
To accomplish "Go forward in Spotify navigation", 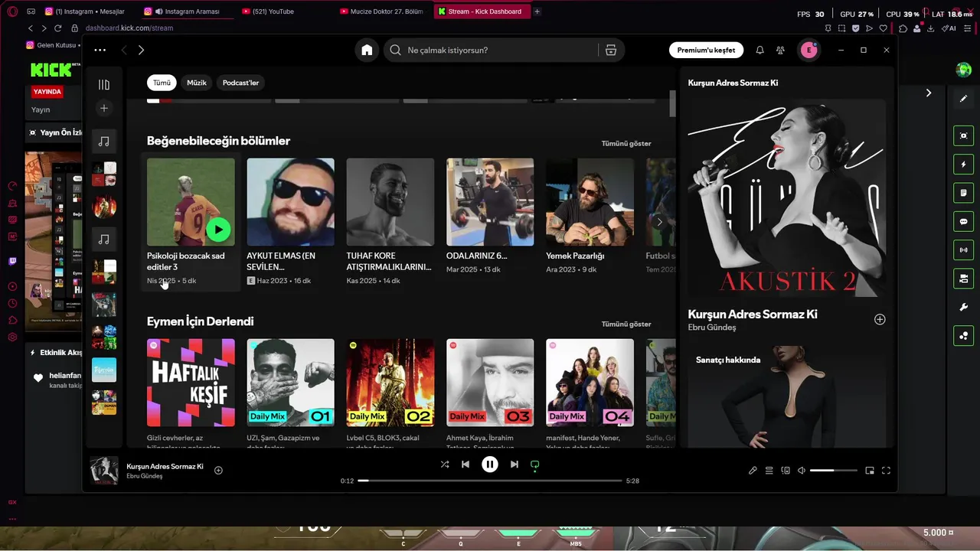I will tap(141, 50).
